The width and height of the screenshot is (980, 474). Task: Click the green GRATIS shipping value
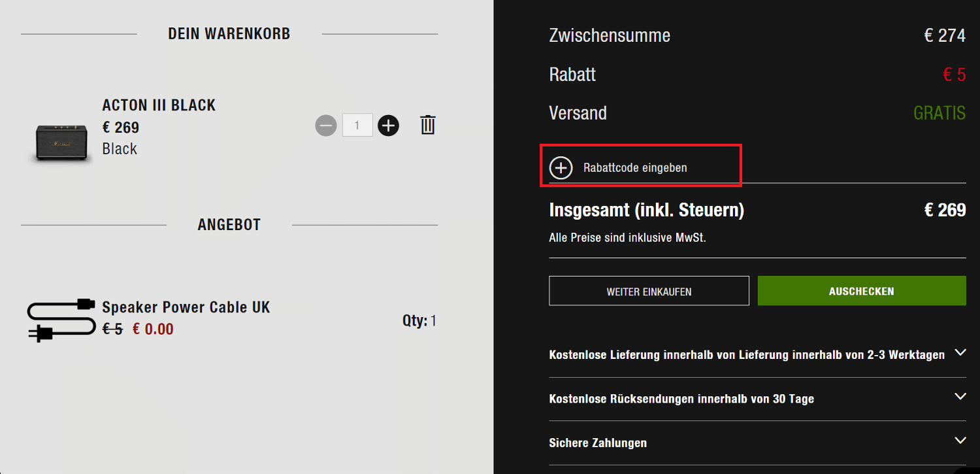[939, 113]
